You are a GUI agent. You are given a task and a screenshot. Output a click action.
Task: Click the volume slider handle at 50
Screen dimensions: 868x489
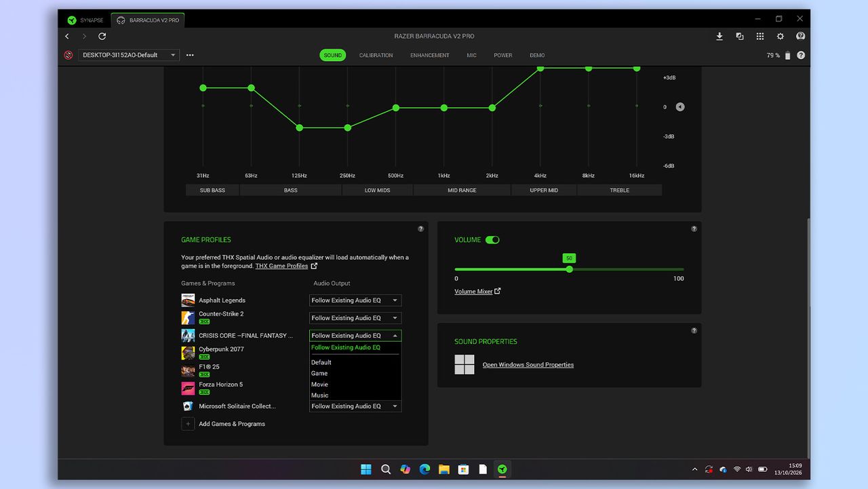[570, 269]
